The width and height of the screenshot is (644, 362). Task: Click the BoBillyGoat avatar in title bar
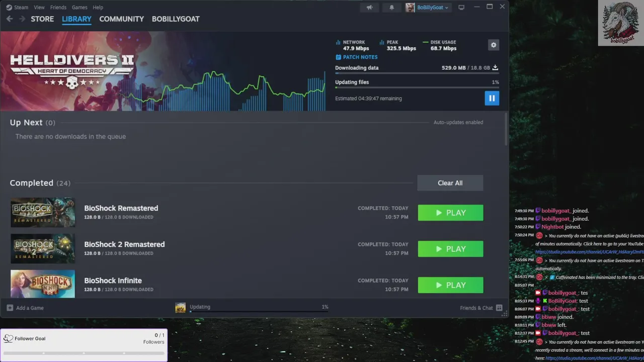click(410, 8)
